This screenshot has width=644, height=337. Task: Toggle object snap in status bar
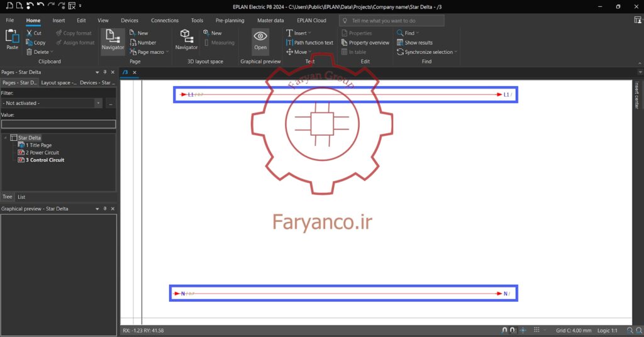point(505,330)
